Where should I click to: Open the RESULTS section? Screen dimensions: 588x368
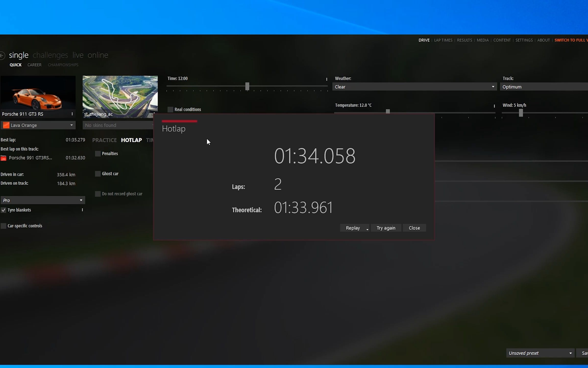[x=464, y=40]
